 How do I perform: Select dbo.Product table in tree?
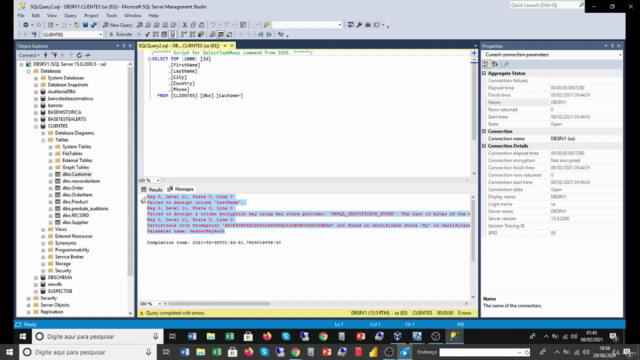(75, 202)
